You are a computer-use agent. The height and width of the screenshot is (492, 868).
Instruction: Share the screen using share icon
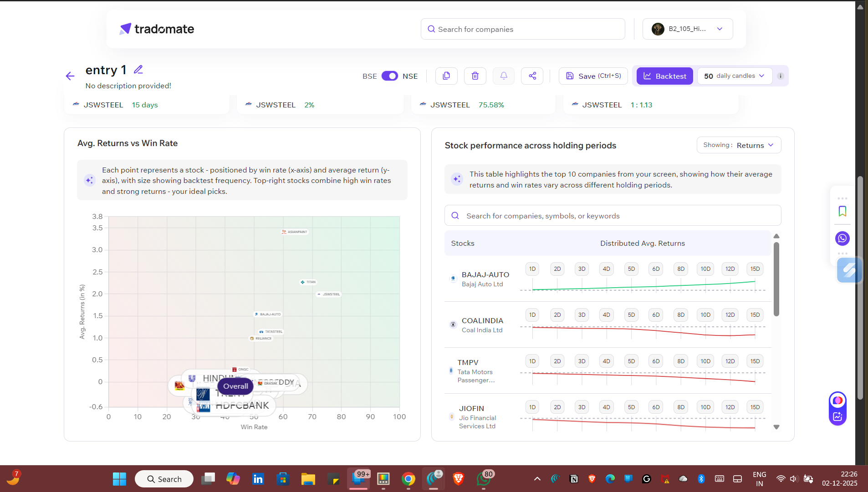click(x=532, y=76)
